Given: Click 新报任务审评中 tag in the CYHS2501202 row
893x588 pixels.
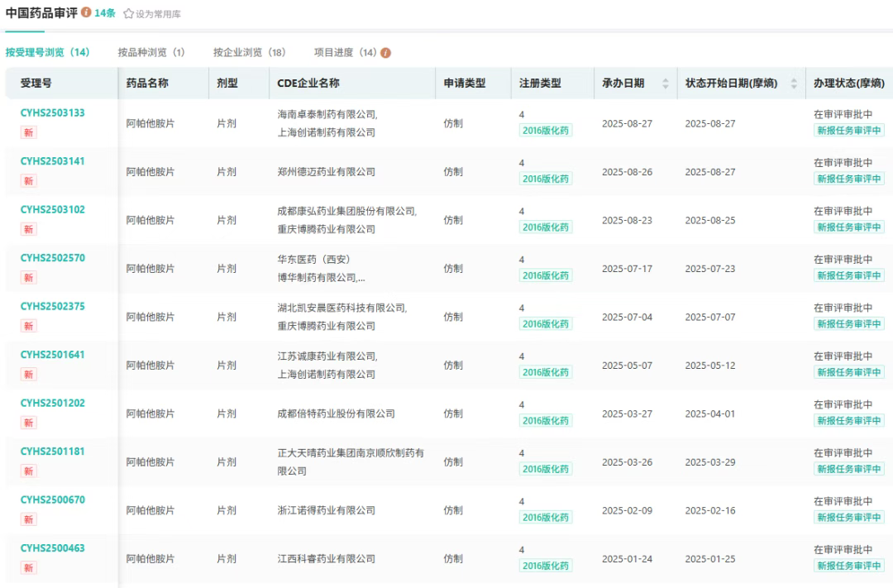Looking at the screenshot, I should coord(849,420).
